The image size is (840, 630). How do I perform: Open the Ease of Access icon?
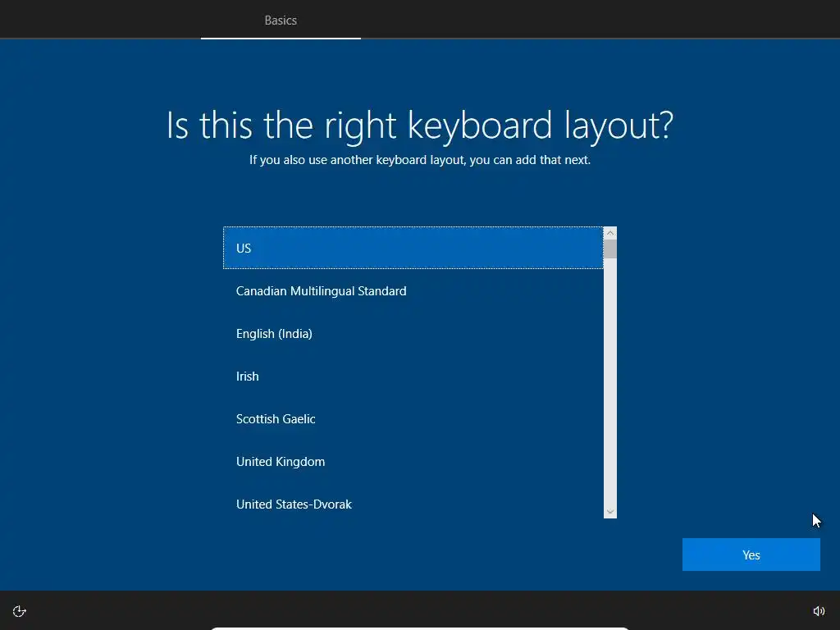(20, 611)
